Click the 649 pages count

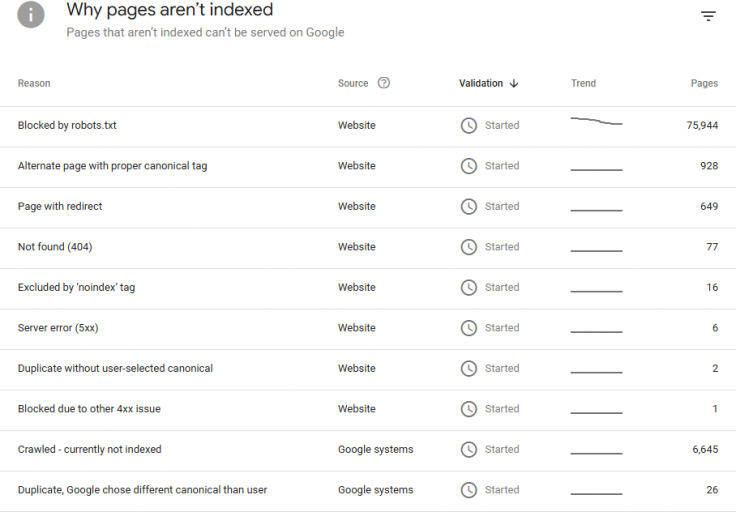[709, 206]
